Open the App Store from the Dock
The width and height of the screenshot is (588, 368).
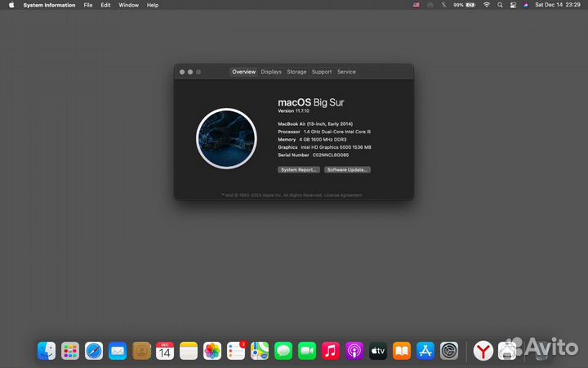point(425,351)
